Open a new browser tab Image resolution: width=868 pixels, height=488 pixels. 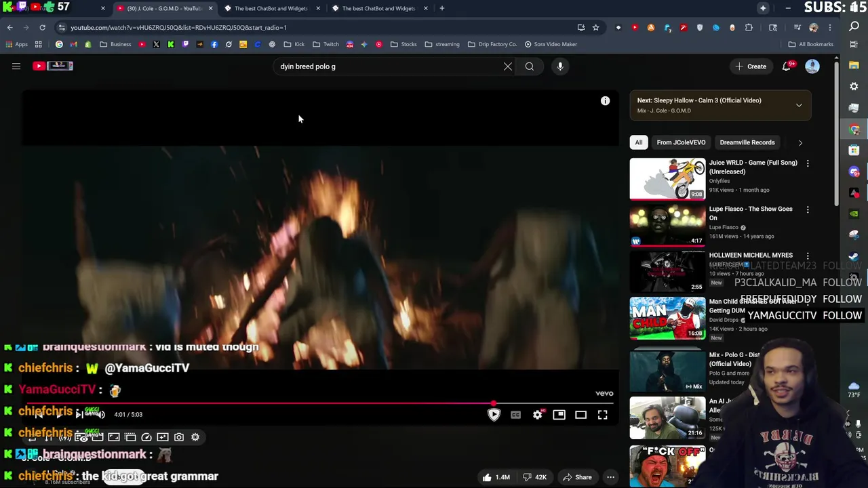pos(442,8)
